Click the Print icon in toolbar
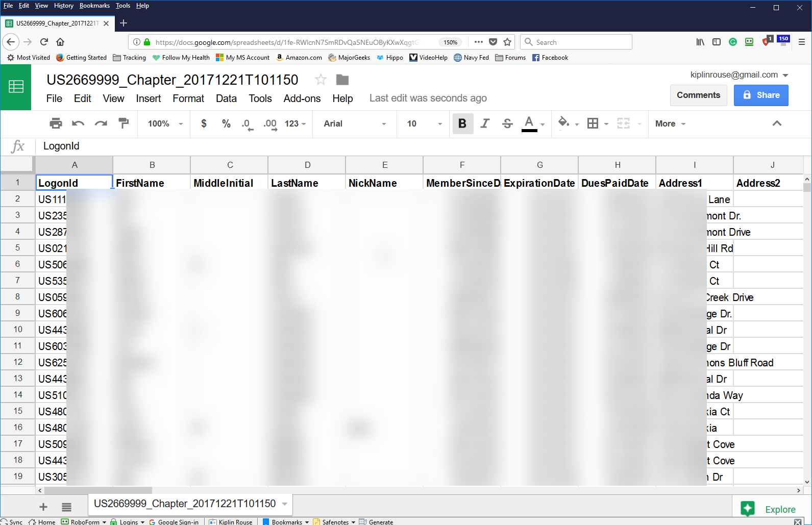The height and width of the screenshot is (525, 812). point(56,123)
